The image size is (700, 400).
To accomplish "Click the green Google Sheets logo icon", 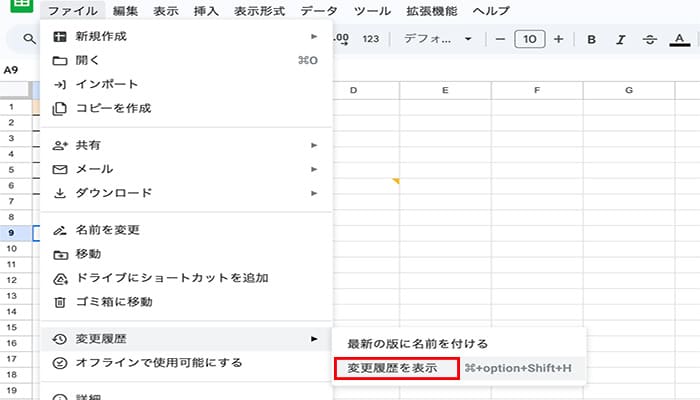I will [21, 4].
